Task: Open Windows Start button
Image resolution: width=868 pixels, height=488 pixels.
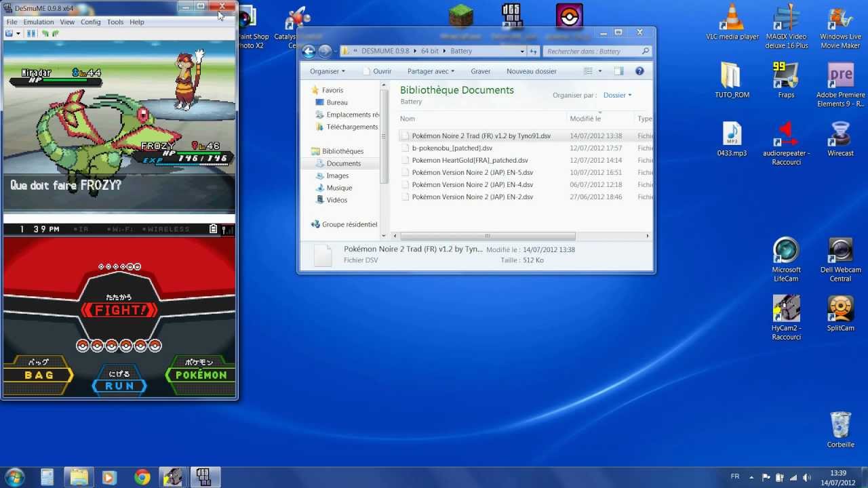Action: click(x=14, y=477)
